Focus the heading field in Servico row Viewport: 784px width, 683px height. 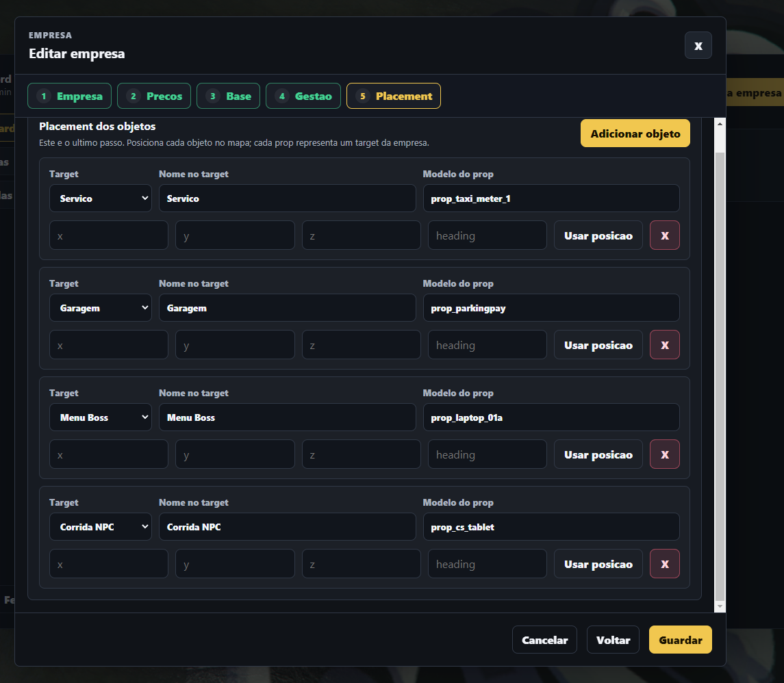tap(488, 235)
